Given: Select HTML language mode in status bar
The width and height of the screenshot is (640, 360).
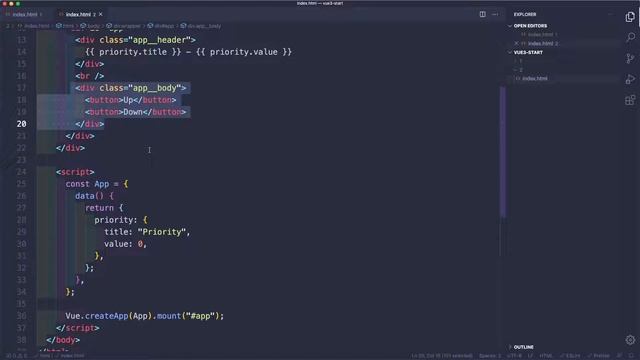Looking at the screenshot, I should pyautogui.click(x=546, y=356).
